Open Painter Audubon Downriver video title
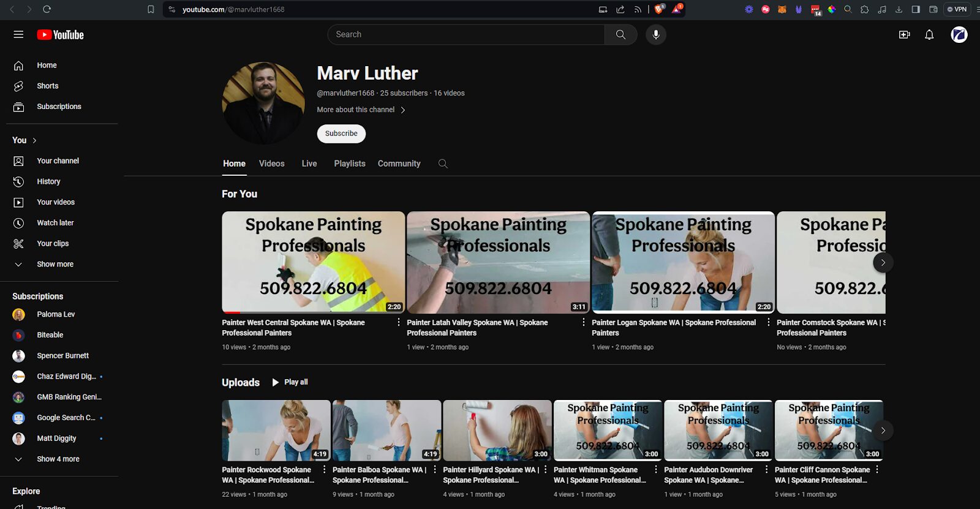The height and width of the screenshot is (509, 980). (709, 475)
